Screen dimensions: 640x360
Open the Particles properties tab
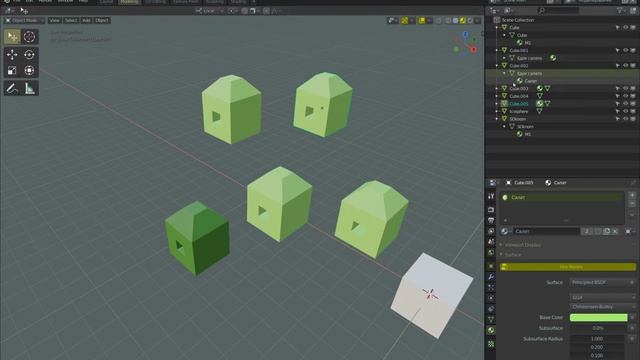pos(491,288)
